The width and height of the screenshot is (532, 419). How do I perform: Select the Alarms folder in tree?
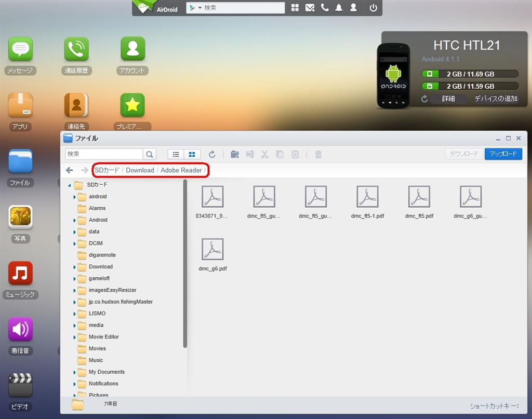click(91, 209)
